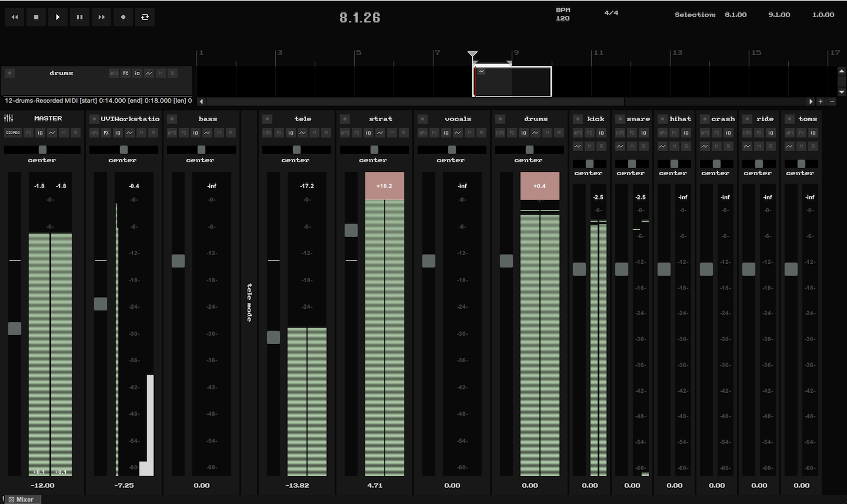Click the strat volume readout 4.71

pos(375,486)
